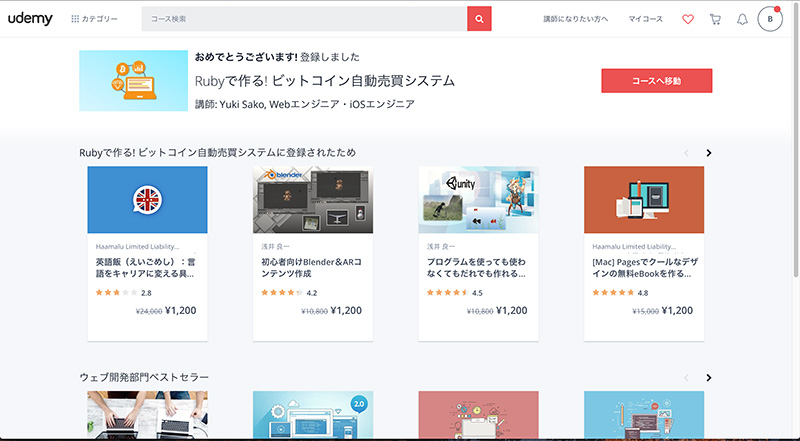800x441 pixels.
Task: Next arrow in Rubyで作る recommendations row
Action: click(x=709, y=153)
